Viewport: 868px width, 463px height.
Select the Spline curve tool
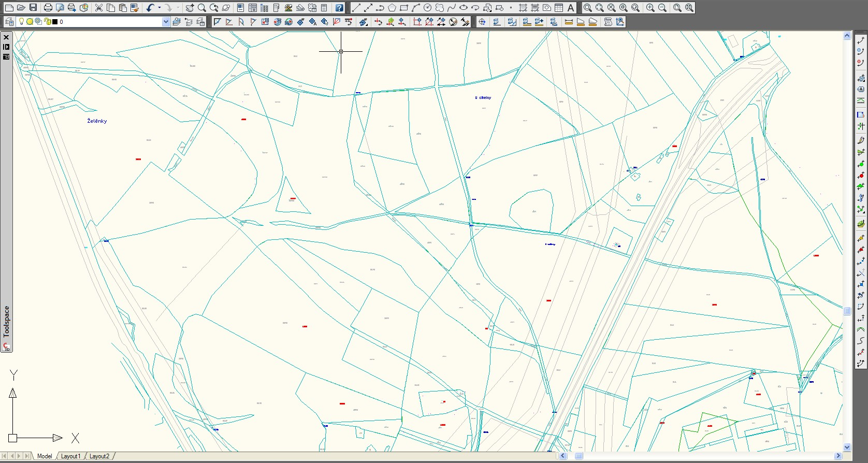(452, 8)
